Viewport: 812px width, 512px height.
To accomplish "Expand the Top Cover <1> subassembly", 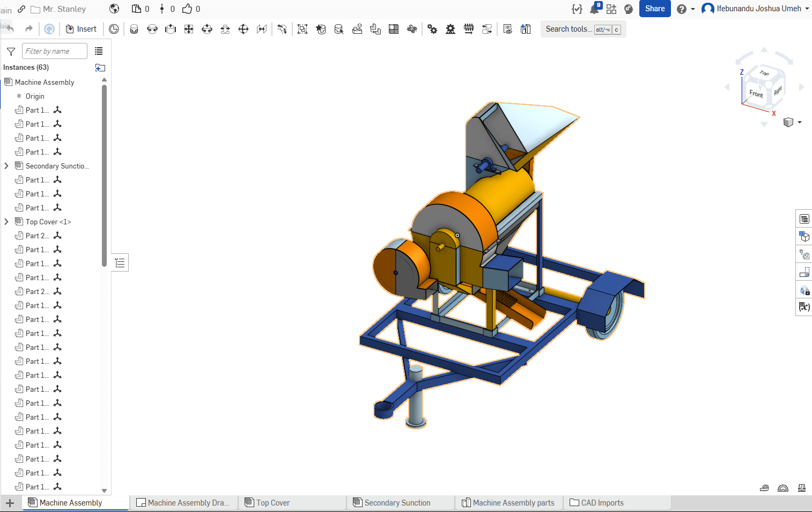I will (x=6, y=222).
